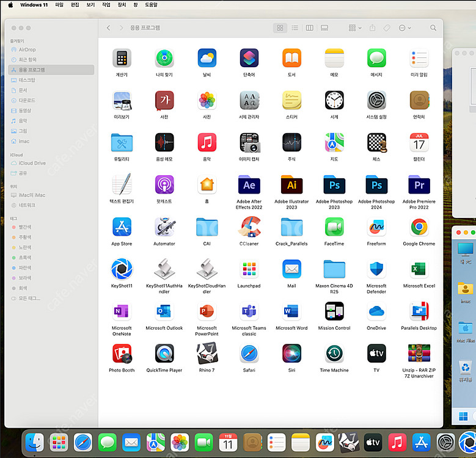Open Unzip - RAR ZIP 7Z Unarchiver
The width and height of the screenshot is (476, 458).
419,354
